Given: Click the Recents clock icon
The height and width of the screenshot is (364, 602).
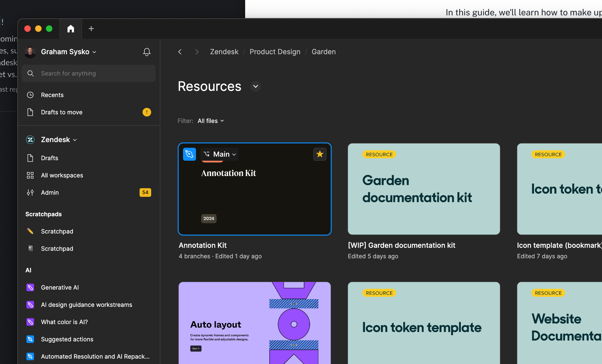Looking at the screenshot, I should (30, 95).
